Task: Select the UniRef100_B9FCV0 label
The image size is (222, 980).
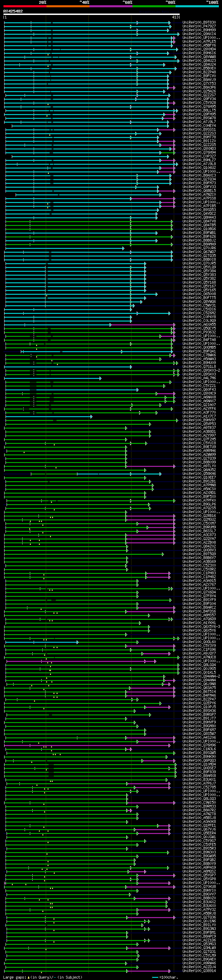Action: [199, 76]
